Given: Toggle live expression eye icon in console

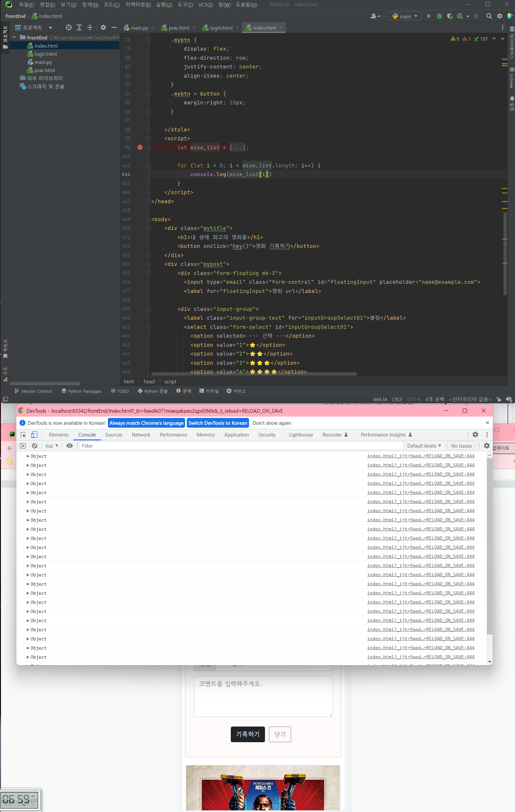Looking at the screenshot, I should (x=69, y=446).
